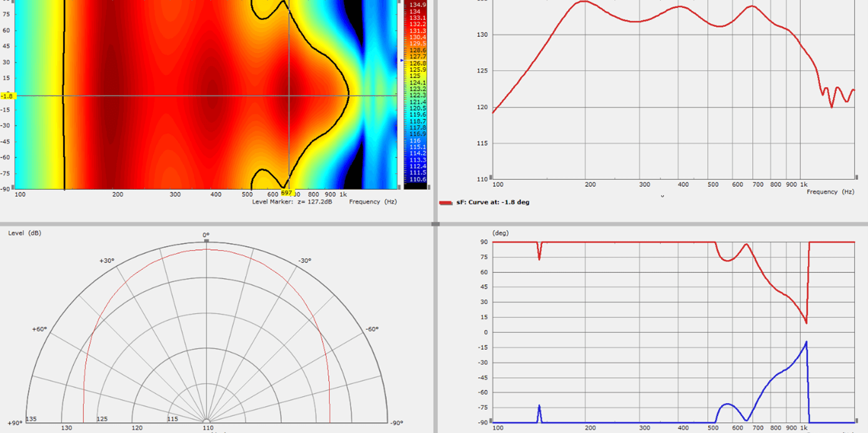Click the blue level arrow beside color scale
The width and height of the screenshot is (868, 433).
tap(402, 60)
